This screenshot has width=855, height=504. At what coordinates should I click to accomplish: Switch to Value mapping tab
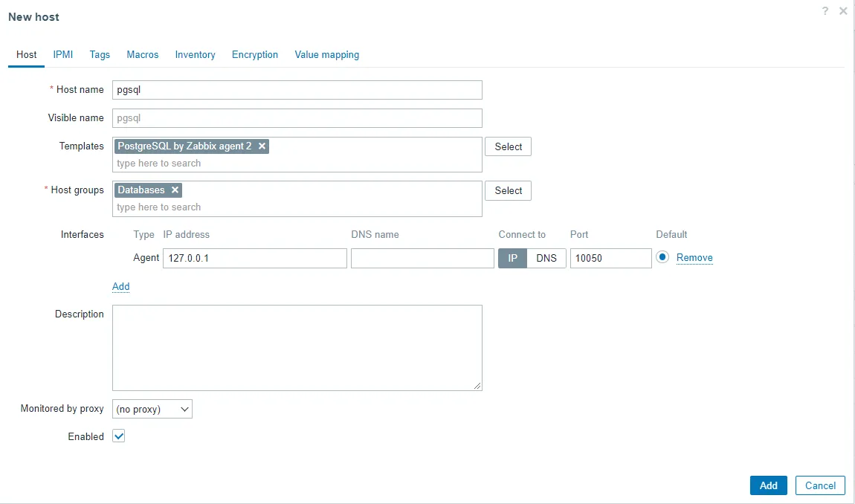(326, 54)
